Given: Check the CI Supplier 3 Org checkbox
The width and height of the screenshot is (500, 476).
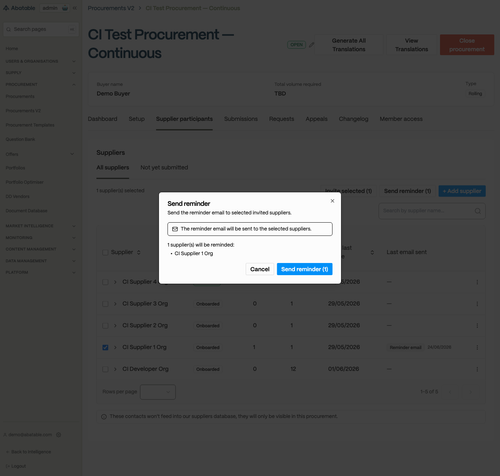Looking at the screenshot, I should tap(105, 304).
